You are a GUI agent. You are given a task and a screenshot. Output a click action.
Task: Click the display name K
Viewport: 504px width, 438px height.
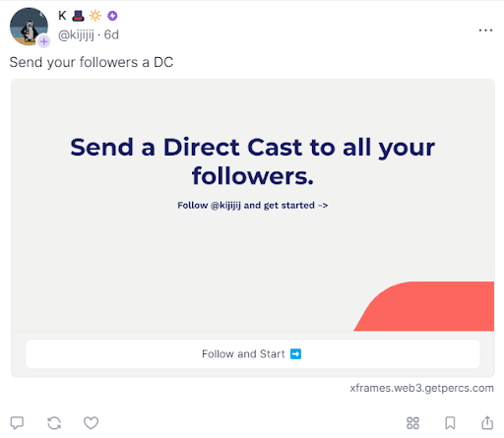pyautogui.click(x=62, y=16)
